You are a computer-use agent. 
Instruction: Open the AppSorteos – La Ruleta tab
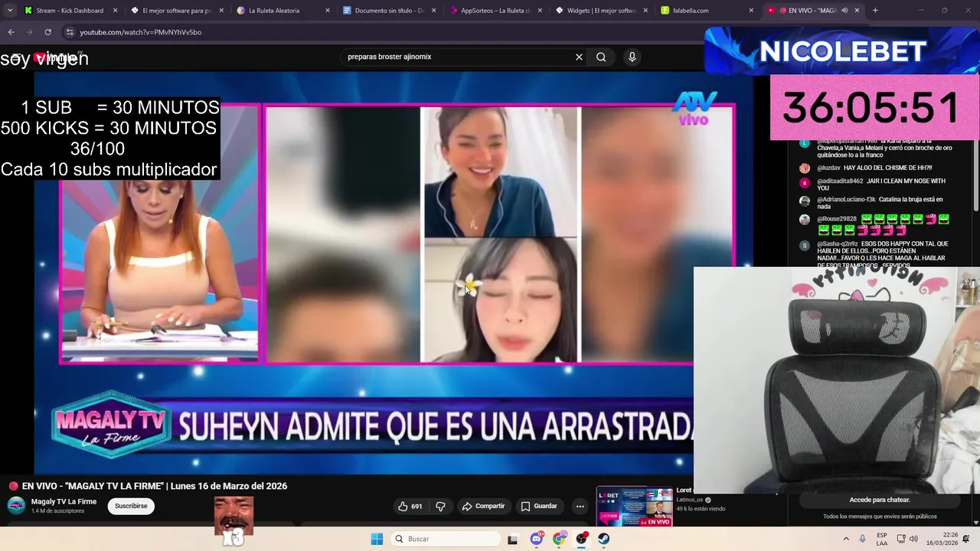[494, 11]
